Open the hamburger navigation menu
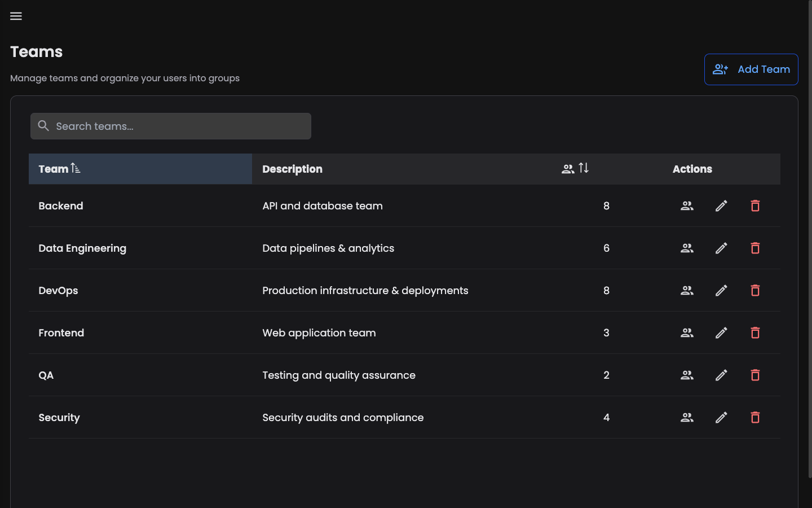This screenshot has height=508, width=812. pos(16,16)
